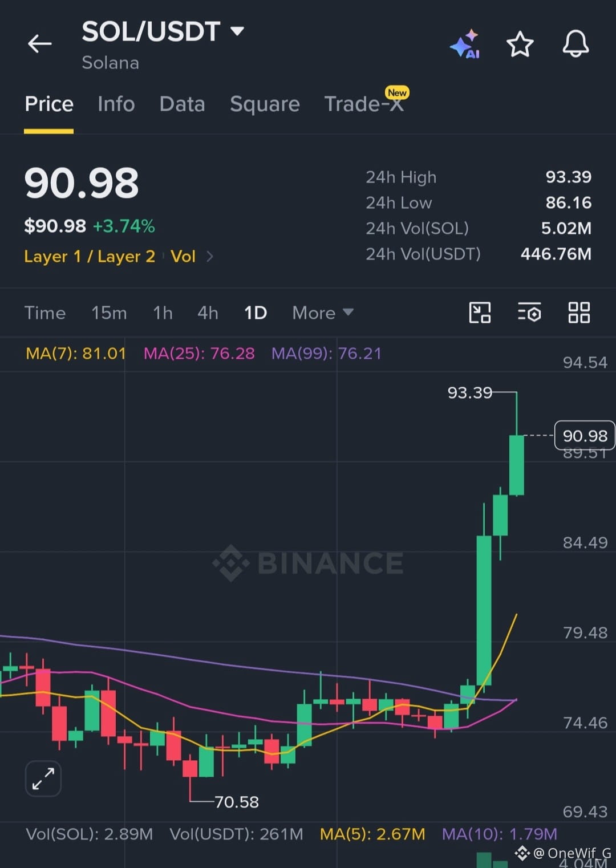Image resolution: width=616 pixels, height=868 pixels.
Task: Tap the Solana subtitle text
Action: [x=111, y=63]
